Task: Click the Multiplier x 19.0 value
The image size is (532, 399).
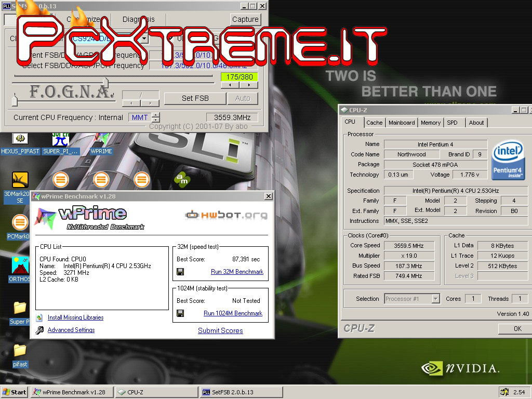Action: click(x=409, y=256)
